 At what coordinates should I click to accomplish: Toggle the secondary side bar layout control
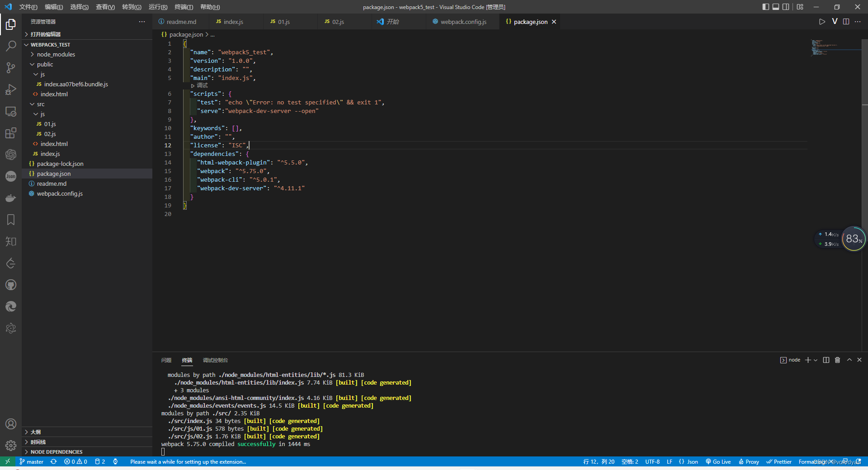click(x=786, y=7)
